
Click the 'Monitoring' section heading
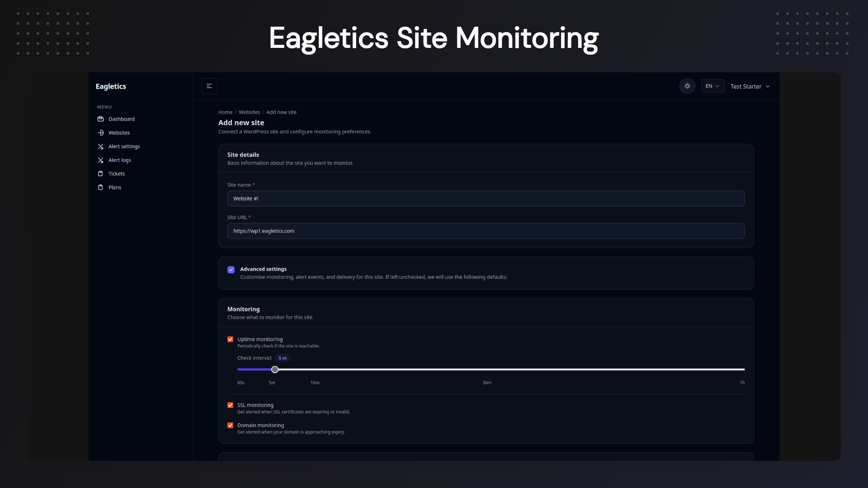click(x=244, y=309)
